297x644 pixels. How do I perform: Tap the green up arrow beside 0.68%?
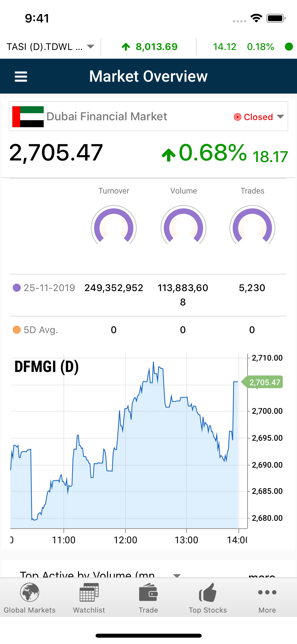pos(169,155)
